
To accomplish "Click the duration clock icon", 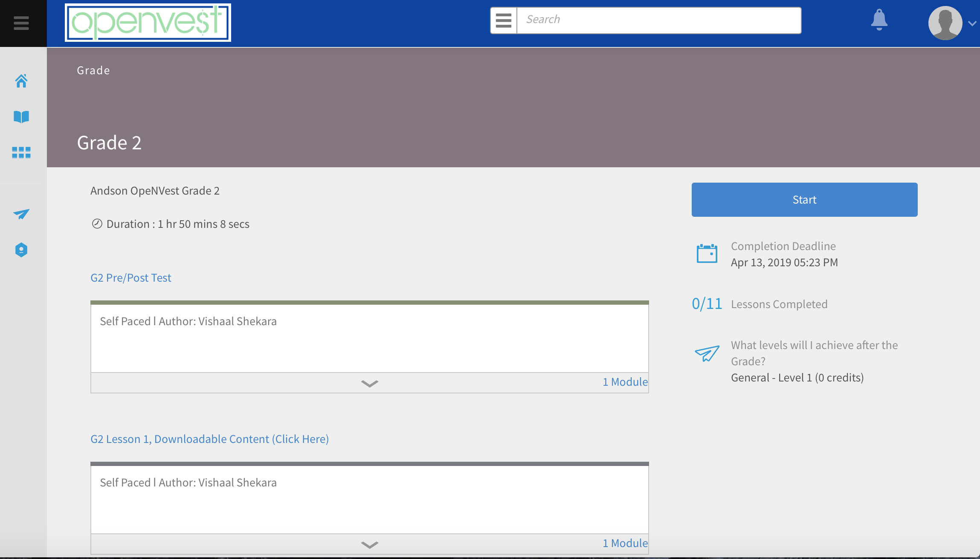I will [x=97, y=224].
